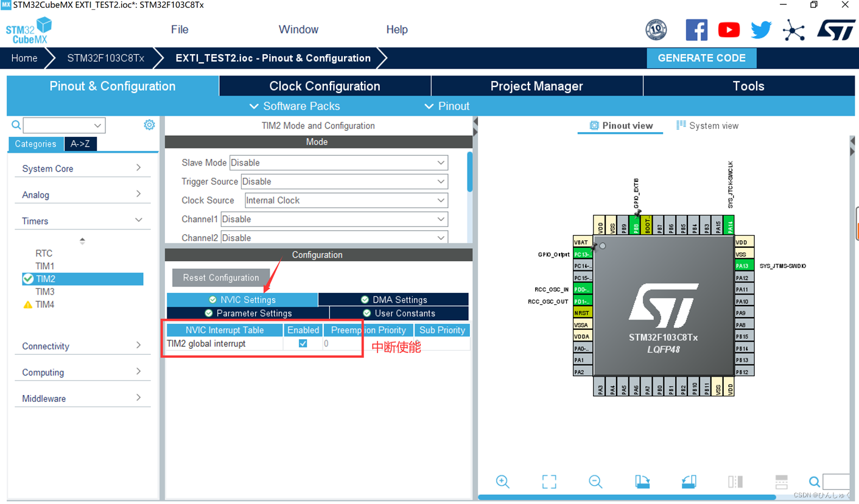The height and width of the screenshot is (504, 859).
Task: Toggle the TIM2 global interrupt Enabled checkbox
Action: click(x=303, y=343)
